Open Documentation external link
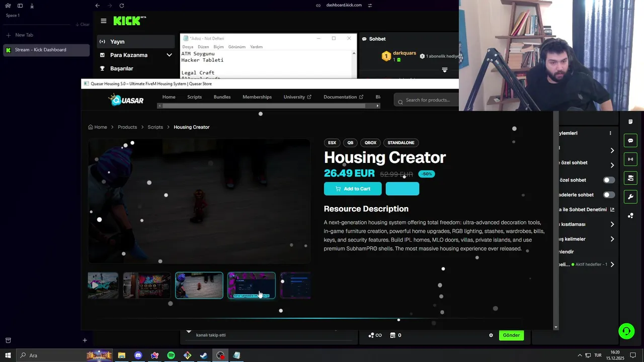 [343, 97]
